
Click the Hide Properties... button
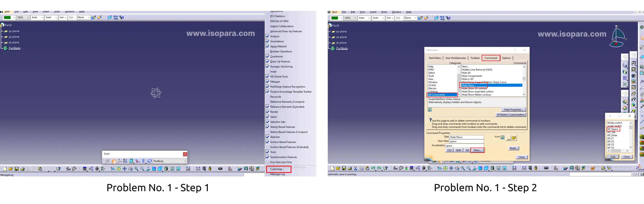click(513, 110)
